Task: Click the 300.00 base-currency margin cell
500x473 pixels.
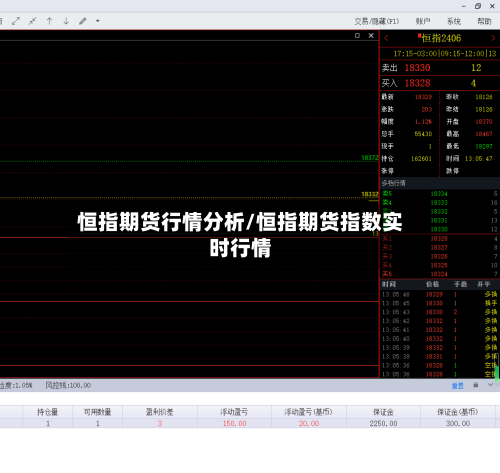Action: (458, 423)
